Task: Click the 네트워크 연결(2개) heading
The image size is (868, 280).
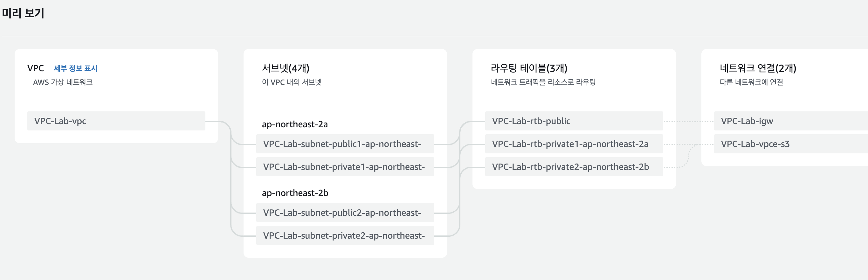Action: 758,68
